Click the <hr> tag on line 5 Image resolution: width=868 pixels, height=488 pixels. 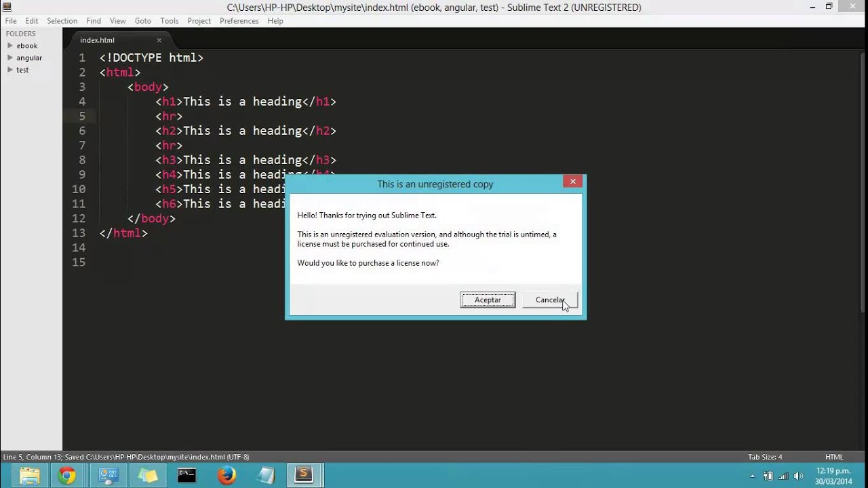click(169, 116)
